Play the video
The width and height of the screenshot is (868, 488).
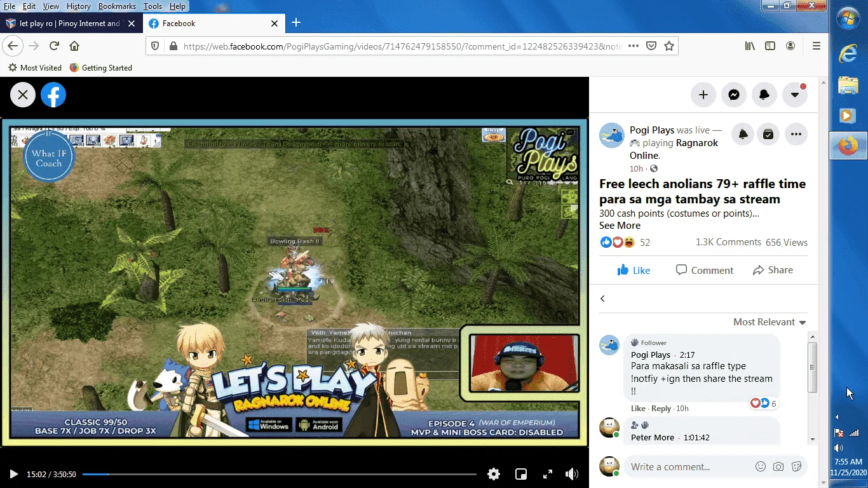(x=13, y=474)
